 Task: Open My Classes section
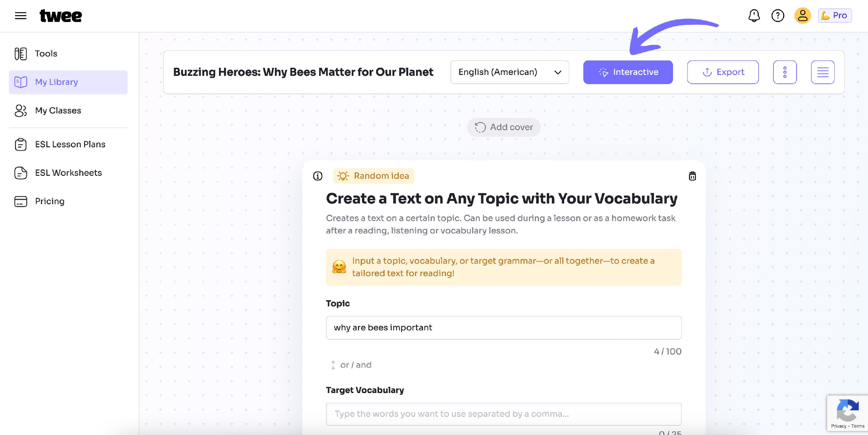point(68,111)
